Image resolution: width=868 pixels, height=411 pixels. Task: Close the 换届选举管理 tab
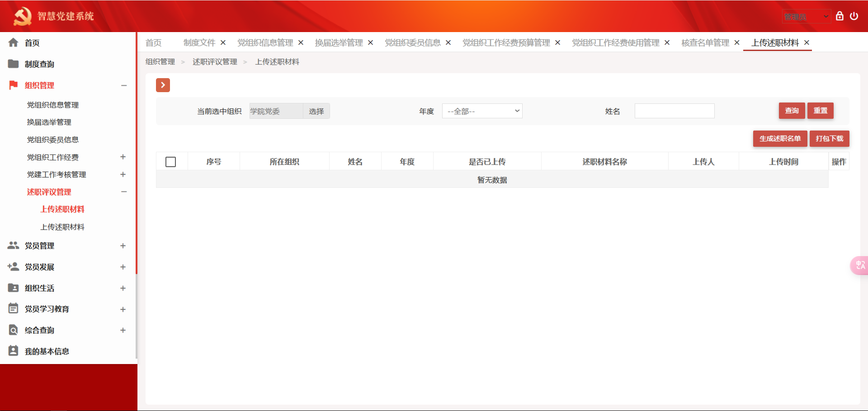[x=370, y=42]
